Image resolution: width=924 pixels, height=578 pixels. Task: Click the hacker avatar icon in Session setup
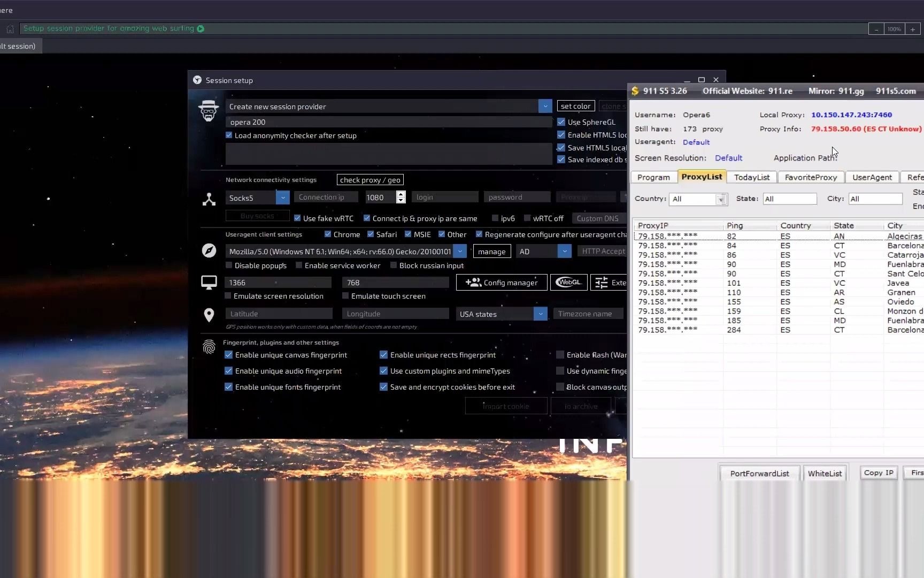(209, 111)
